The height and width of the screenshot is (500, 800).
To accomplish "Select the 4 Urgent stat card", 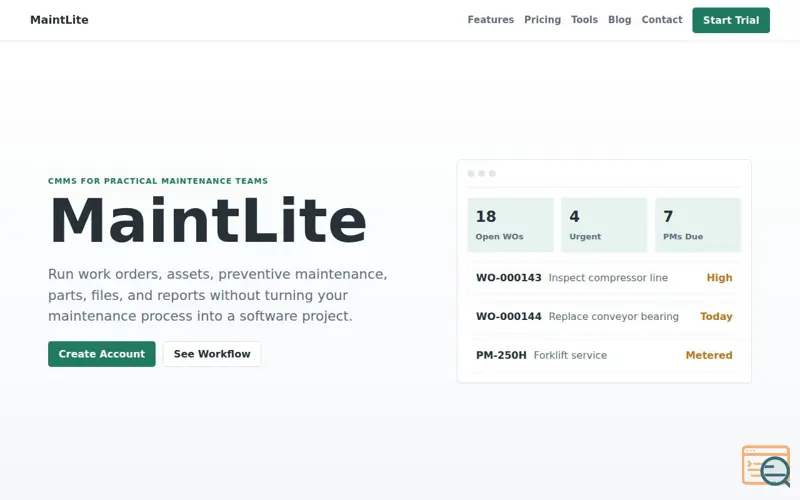I will coord(604,225).
